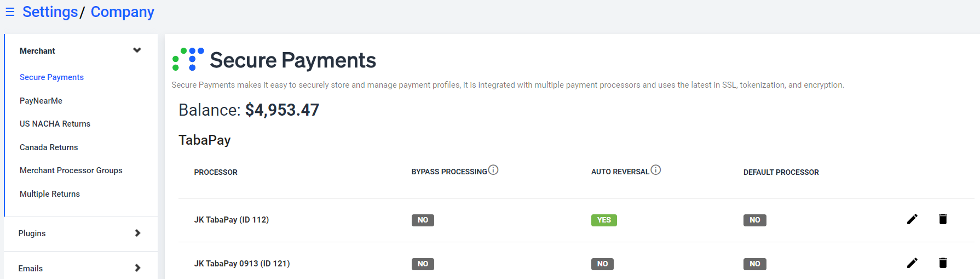980x279 pixels.
Task: Click the Bypass Processing info icon
Action: [x=493, y=170]
